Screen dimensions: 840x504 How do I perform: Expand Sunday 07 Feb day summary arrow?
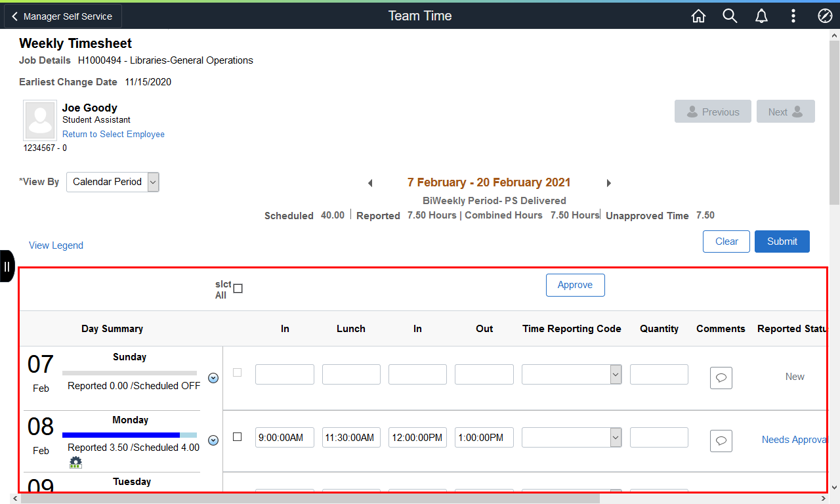213,378
